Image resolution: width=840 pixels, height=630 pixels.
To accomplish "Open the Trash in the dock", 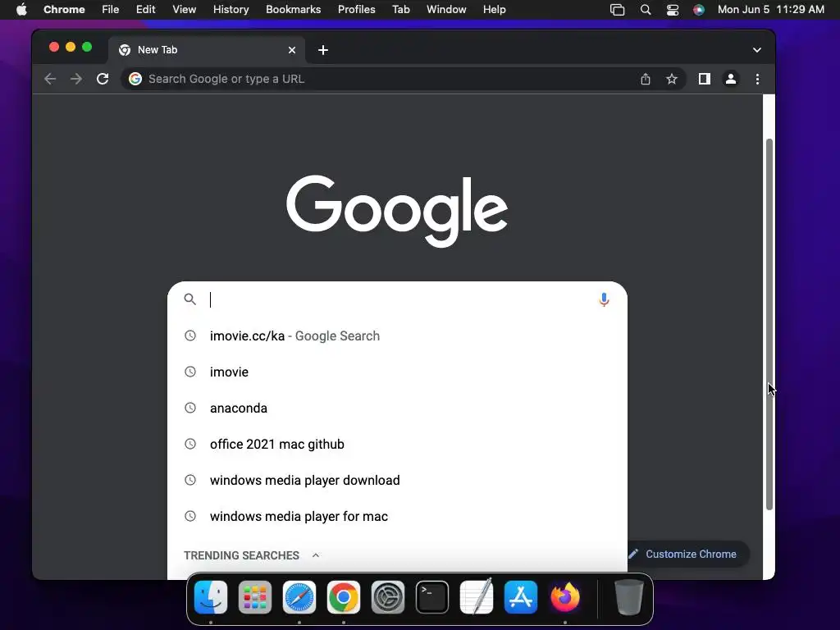I will click(x=628, y=597).
